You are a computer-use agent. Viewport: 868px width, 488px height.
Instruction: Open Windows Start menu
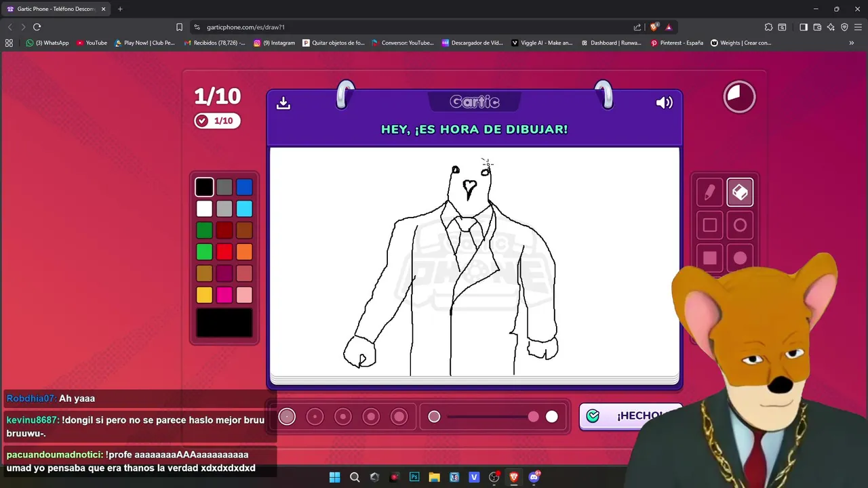[x=334, y=477]
